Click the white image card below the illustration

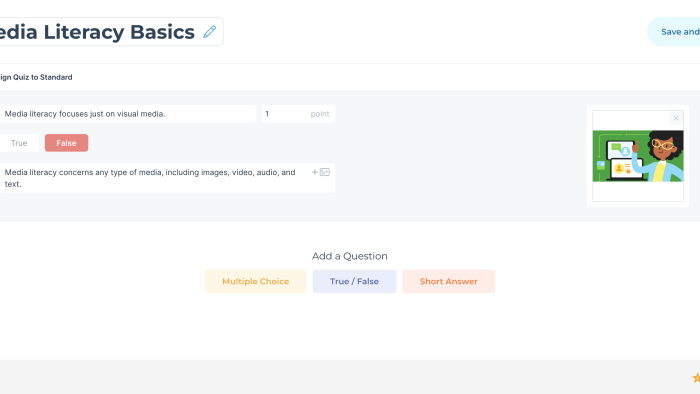click(x=638, y=191)
